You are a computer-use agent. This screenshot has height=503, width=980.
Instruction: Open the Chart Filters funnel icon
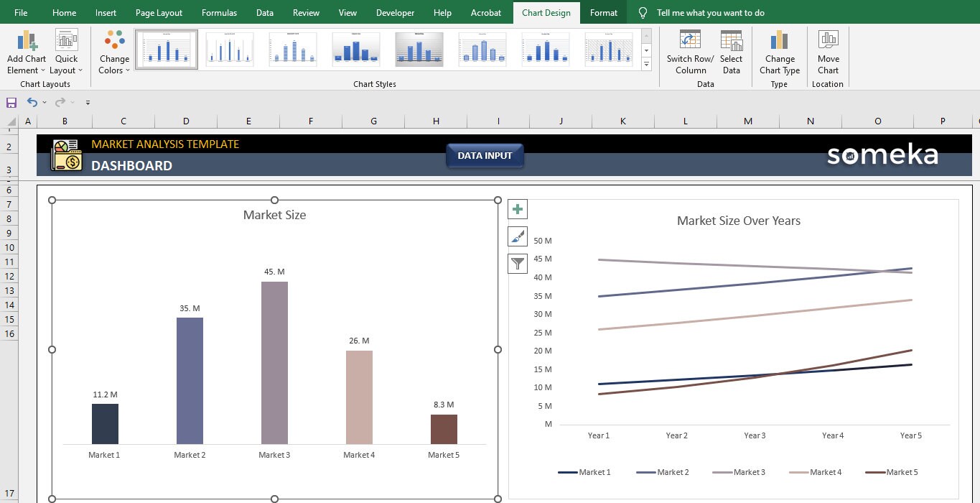(x=518, y=263)
